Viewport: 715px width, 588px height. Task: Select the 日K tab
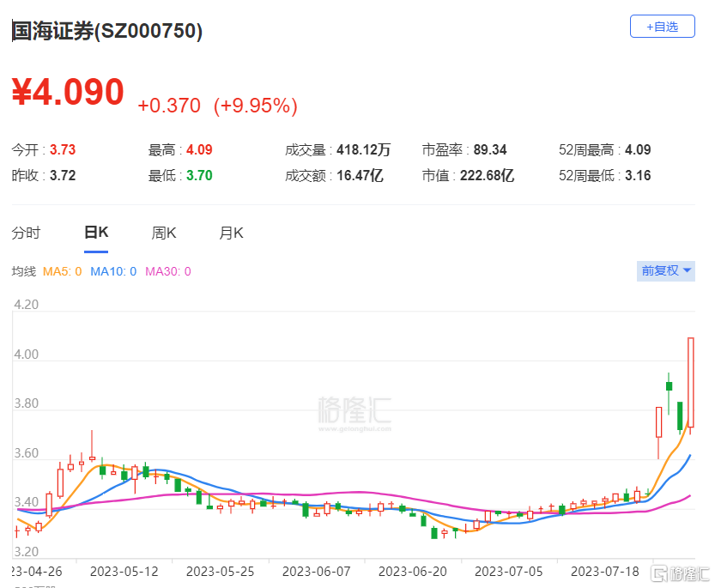coord(96,233)
